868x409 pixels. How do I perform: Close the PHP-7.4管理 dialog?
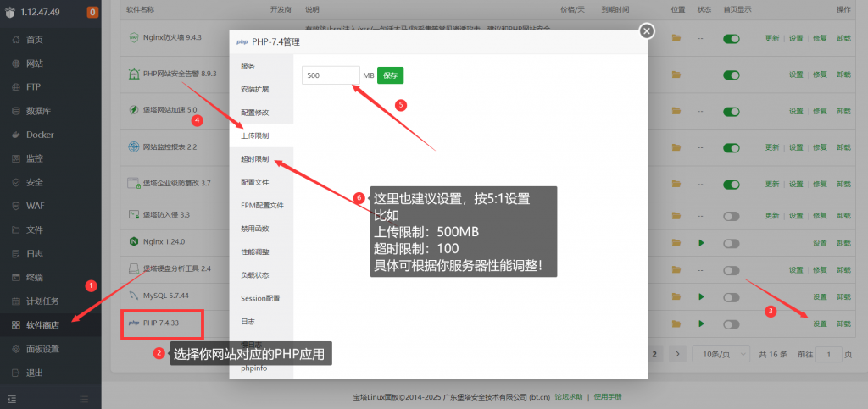[x=647, y=31]
